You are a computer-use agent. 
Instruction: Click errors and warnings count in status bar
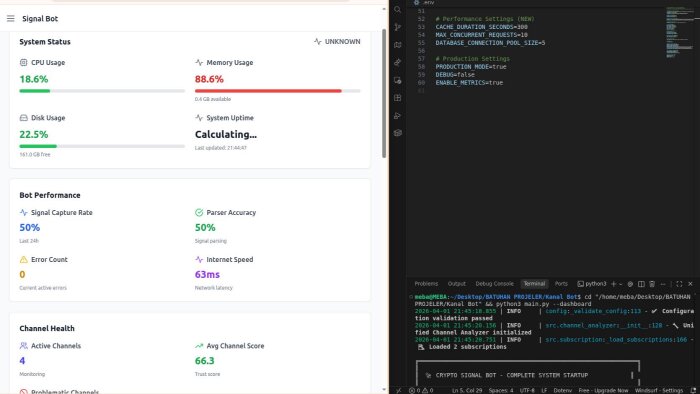(x=421, y=390)
